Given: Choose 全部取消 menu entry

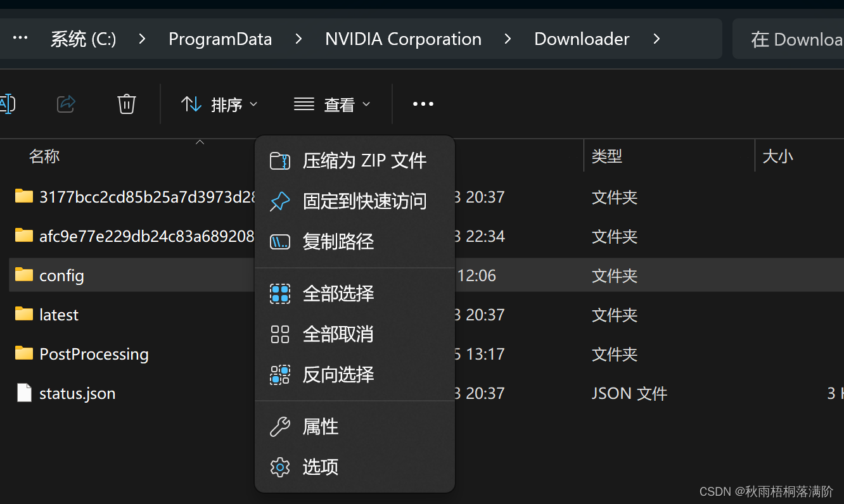Looking at the screenshot, I should [x=355, y=334].
